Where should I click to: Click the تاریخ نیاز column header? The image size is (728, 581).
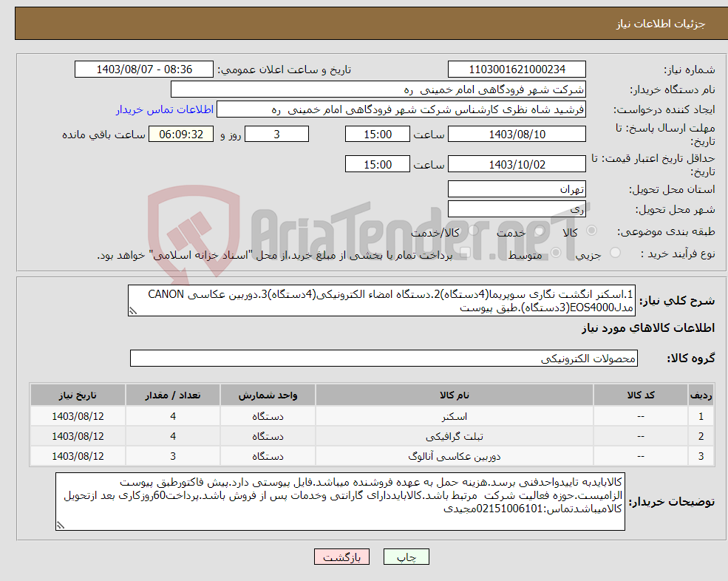(x=78, y=395)
